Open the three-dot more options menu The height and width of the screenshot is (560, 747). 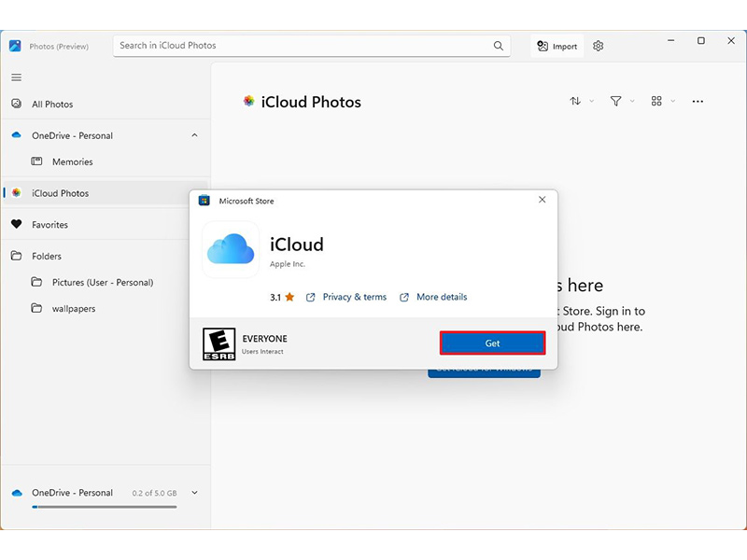tap(698, 101)
